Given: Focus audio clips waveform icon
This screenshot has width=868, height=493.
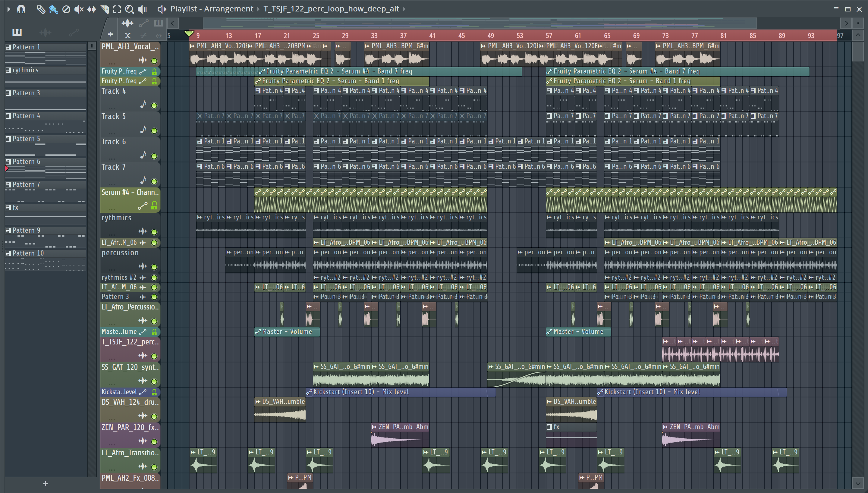Looking at the screenshot, I should tap(127, 24).
